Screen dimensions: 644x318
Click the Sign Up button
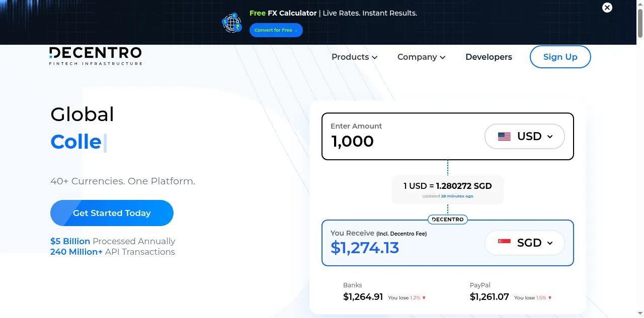[x=560, y=57]
